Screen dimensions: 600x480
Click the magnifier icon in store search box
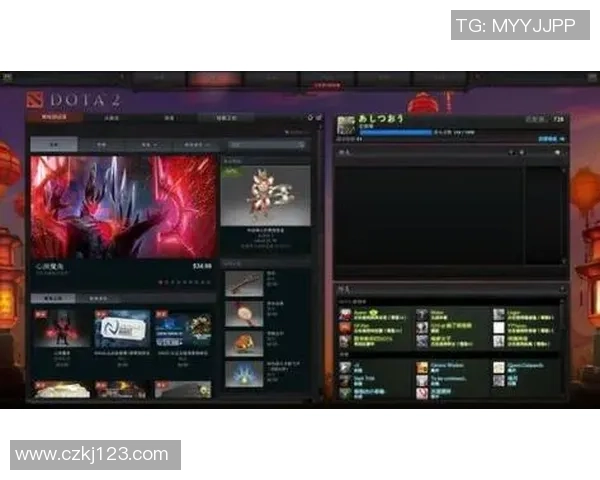click(301, 145)
